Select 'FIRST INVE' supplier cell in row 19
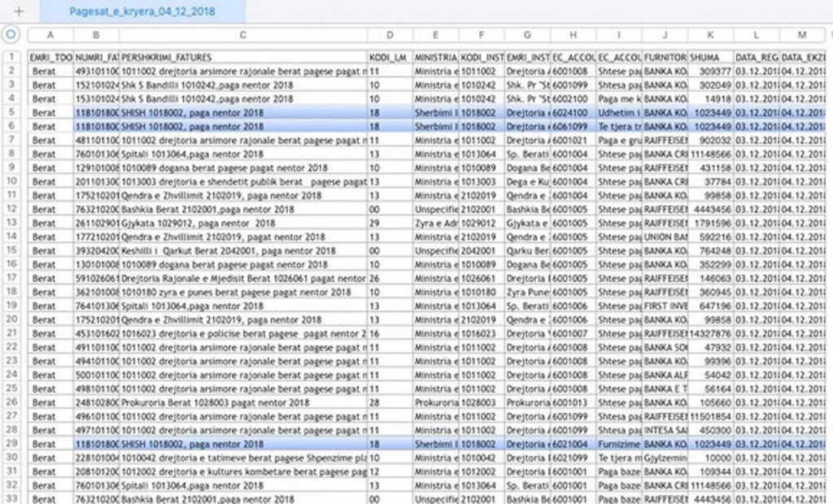This screenshot has height=504, width=833. 665,306
